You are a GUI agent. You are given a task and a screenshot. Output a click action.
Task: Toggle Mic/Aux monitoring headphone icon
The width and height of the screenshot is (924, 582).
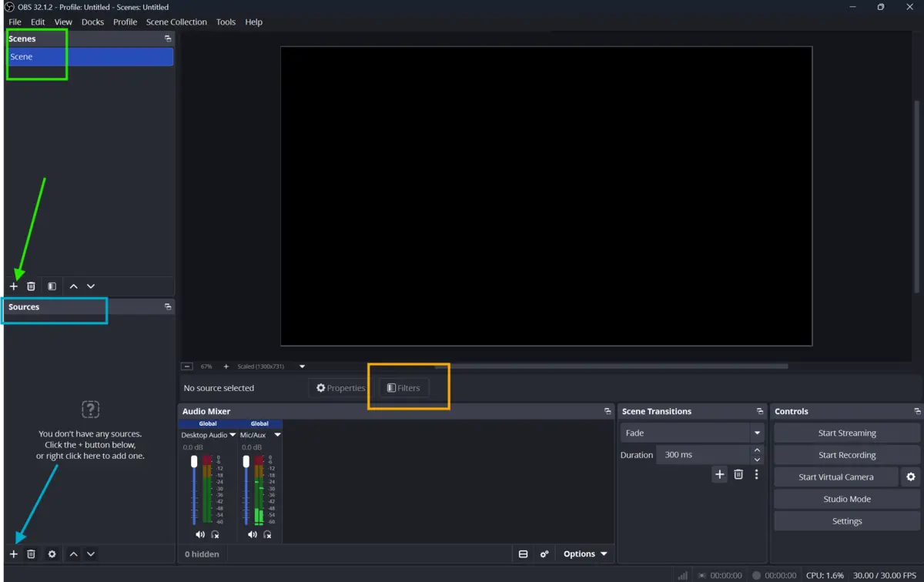tap(267, 534)
